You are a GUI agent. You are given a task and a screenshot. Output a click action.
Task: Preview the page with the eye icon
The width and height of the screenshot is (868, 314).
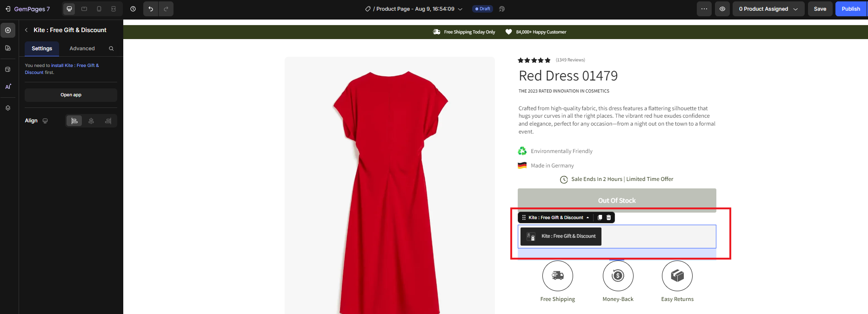[722, 9]
